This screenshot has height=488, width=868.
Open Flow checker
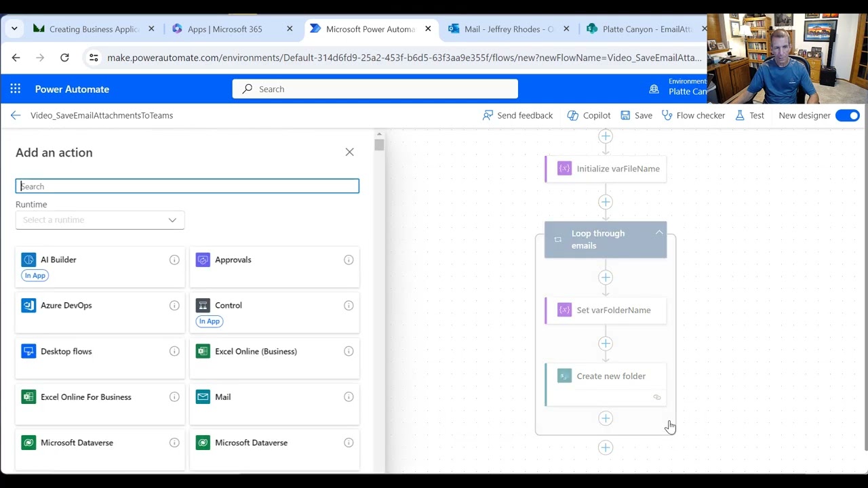693,115
